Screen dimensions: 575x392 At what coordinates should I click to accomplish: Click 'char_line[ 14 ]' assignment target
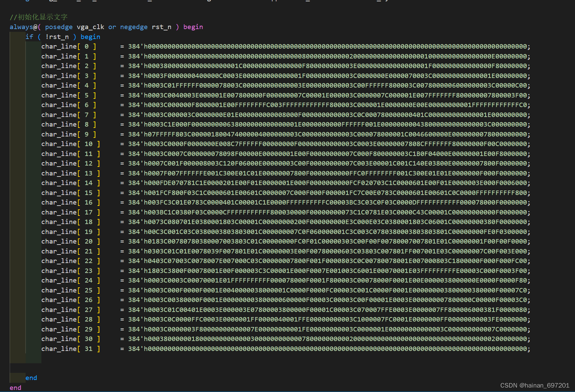click(71, 183)
